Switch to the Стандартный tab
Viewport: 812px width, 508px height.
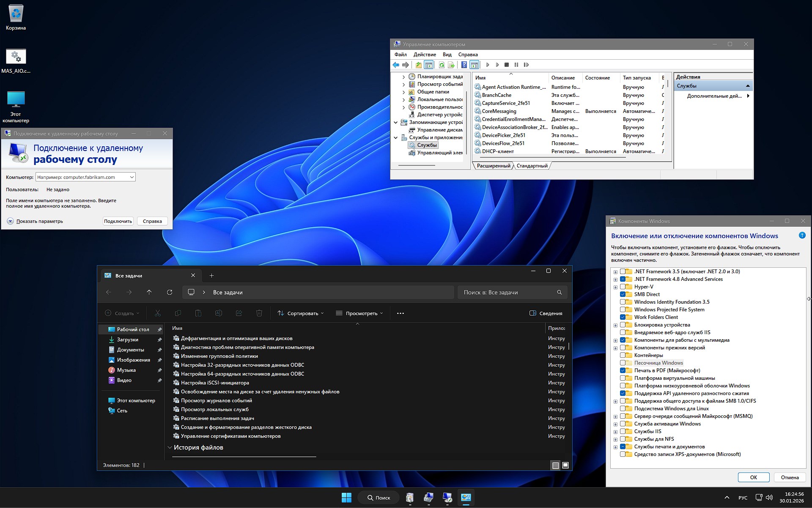pos(532,166)
